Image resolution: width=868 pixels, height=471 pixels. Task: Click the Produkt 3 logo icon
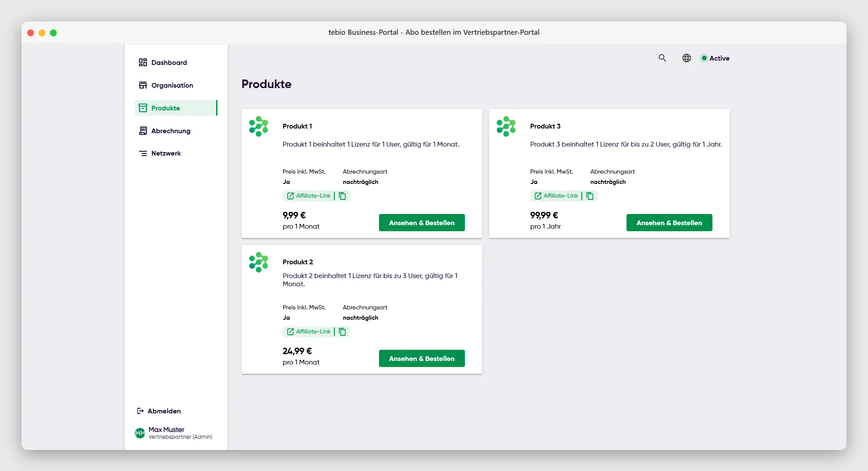click(506, 126)
